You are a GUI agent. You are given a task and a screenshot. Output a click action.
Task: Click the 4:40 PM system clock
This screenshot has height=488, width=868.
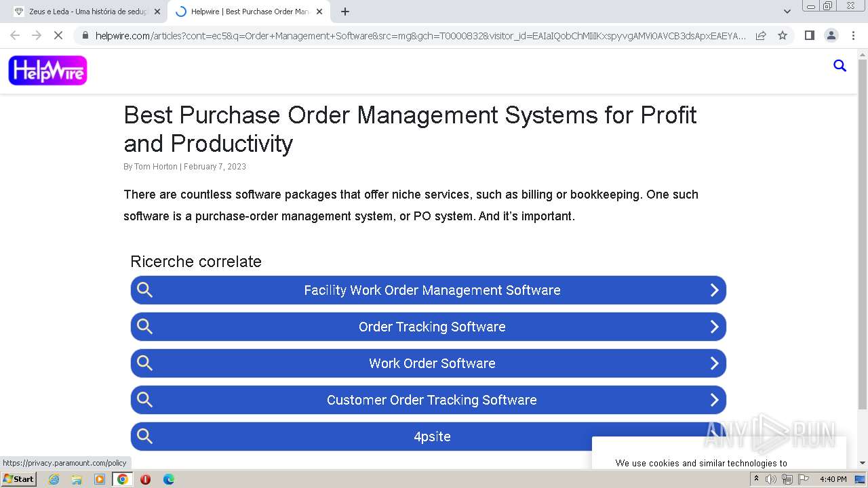pos(833,479)
